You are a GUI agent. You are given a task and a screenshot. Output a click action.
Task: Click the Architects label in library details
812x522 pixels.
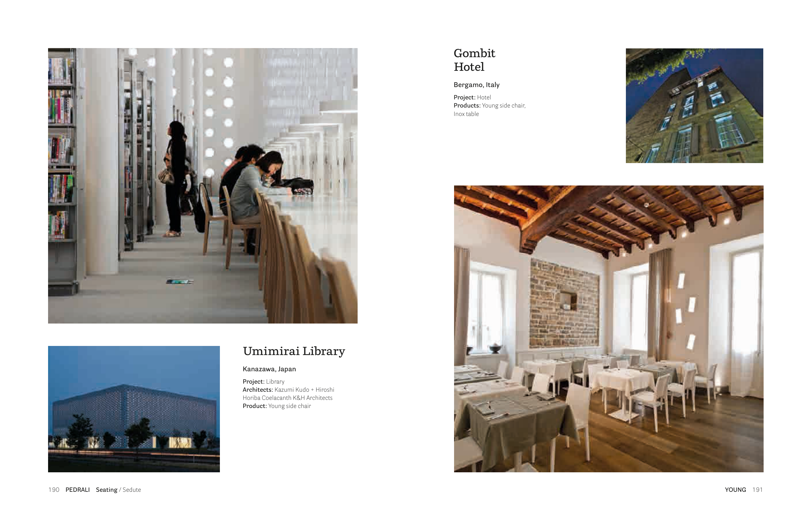258,390
